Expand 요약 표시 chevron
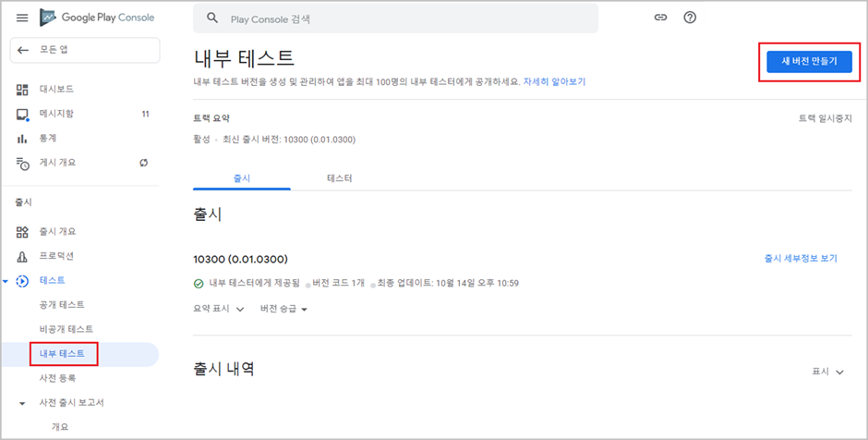 240,310
